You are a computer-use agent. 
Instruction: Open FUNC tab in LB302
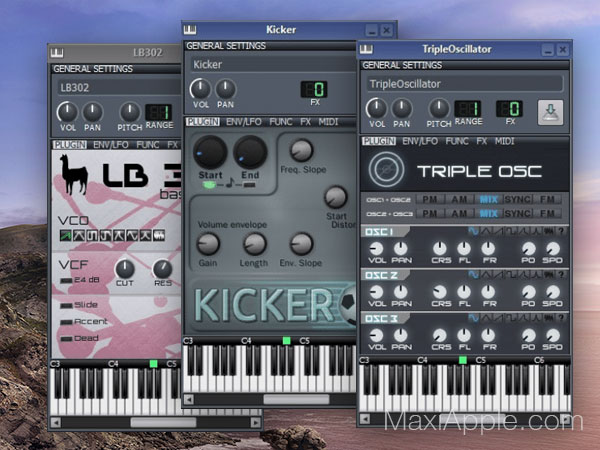click(x=148, y=145)
